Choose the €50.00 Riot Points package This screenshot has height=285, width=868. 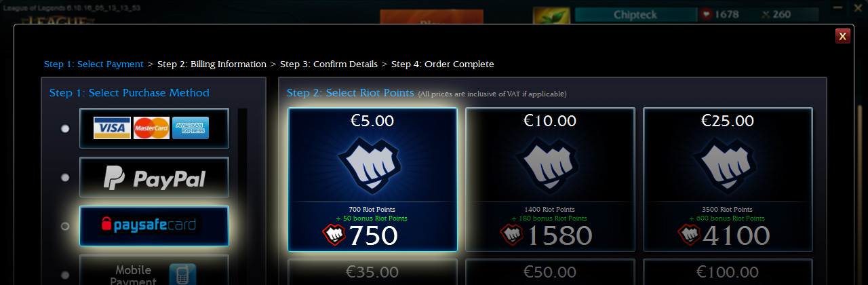[x=550, y=272]
